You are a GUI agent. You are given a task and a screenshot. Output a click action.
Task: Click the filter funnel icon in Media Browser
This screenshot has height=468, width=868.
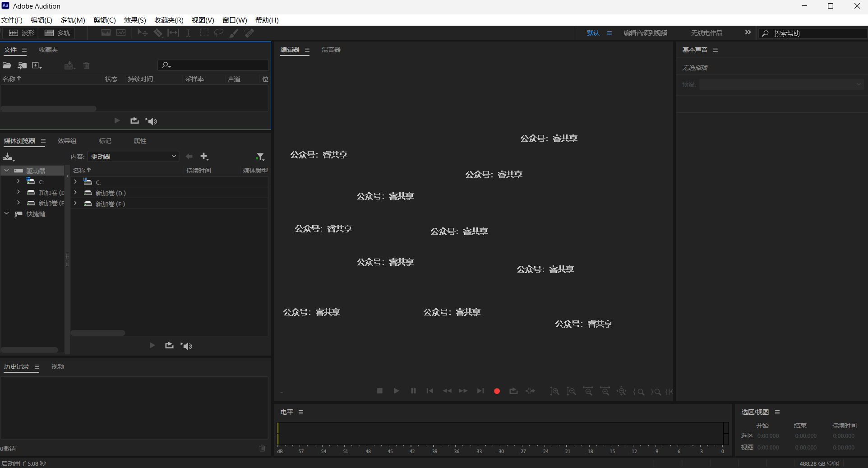pyautogui.click(x=260, y=157)
